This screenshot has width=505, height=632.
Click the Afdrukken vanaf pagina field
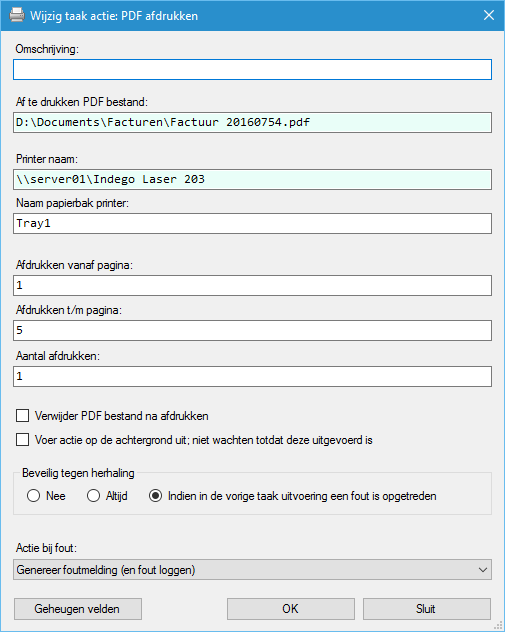pos(252,285)
